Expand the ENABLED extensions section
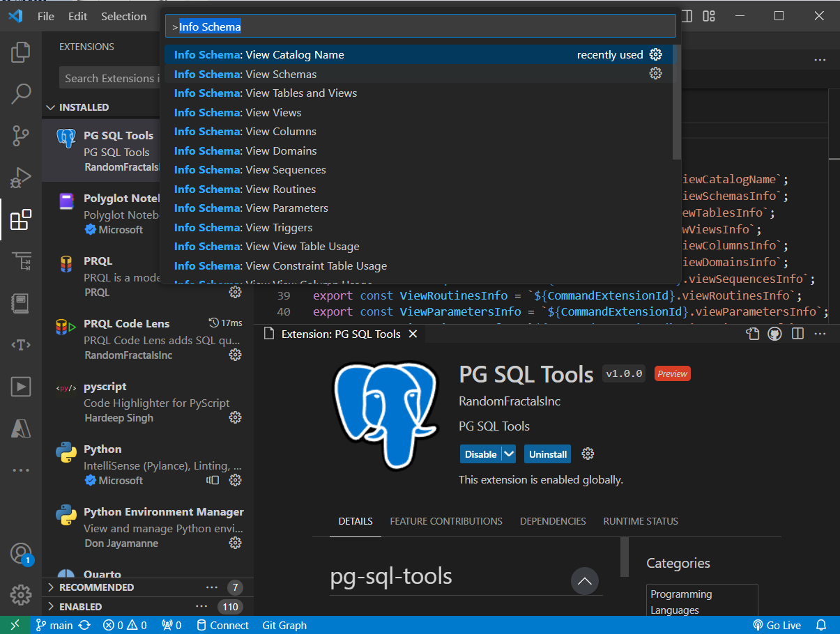This screenshot has height=634, width=840. point(50,607)
